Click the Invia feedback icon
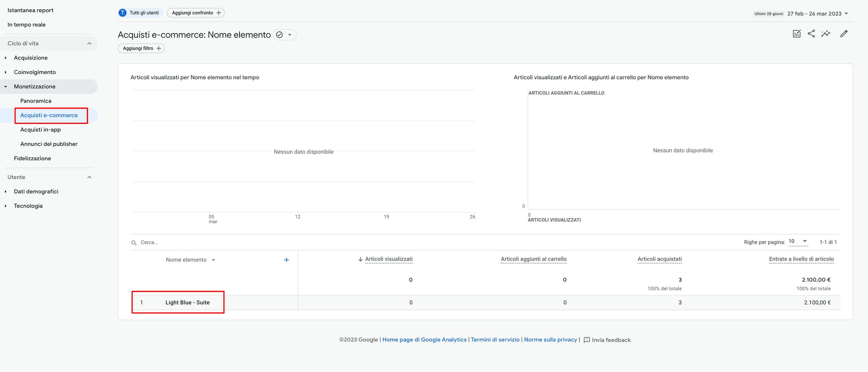The height and width of the screenshot is (372, 868). pyautogui.click(x=587, y=340)
